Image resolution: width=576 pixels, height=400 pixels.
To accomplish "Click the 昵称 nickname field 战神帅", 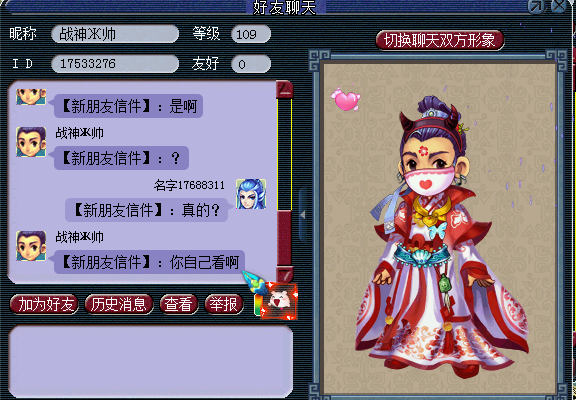I will coord(115,34).
